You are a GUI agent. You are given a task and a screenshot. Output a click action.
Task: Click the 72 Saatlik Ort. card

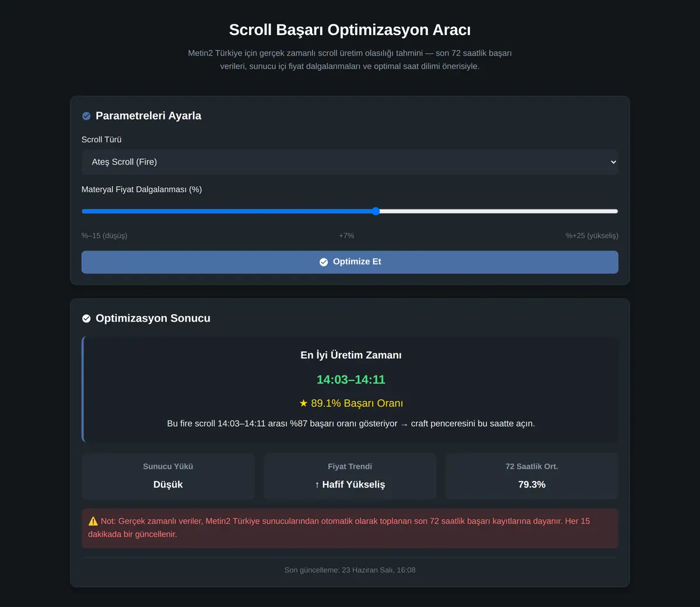pyautogui.click(x=532, y=476)
